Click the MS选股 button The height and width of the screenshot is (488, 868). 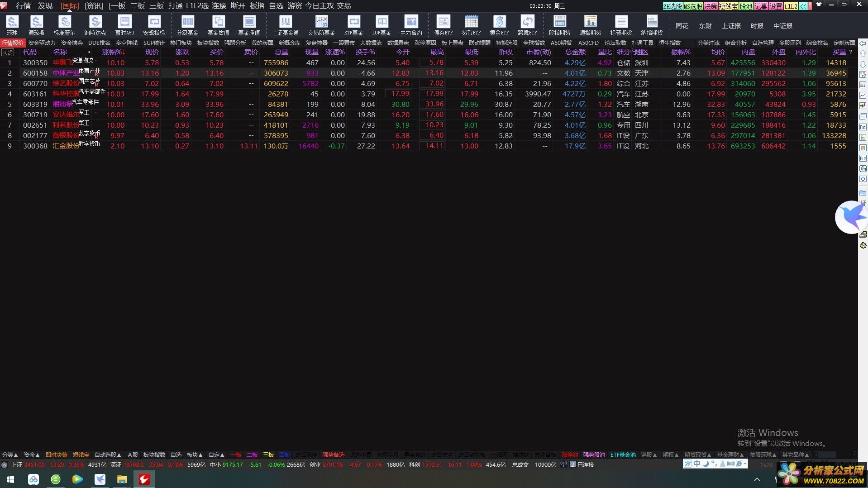tap(693, 6)
